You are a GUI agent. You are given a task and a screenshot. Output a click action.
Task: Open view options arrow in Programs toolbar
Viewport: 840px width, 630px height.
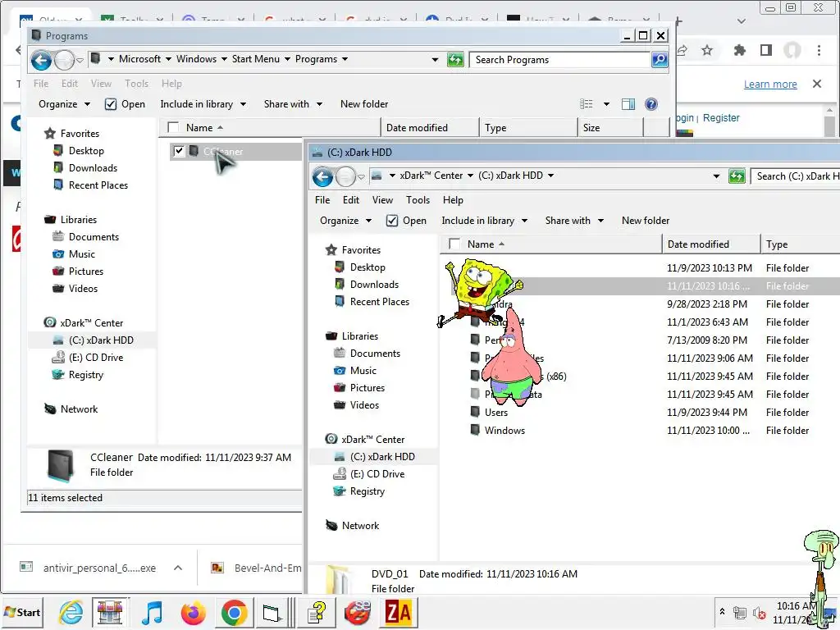(x=606, y=104)
